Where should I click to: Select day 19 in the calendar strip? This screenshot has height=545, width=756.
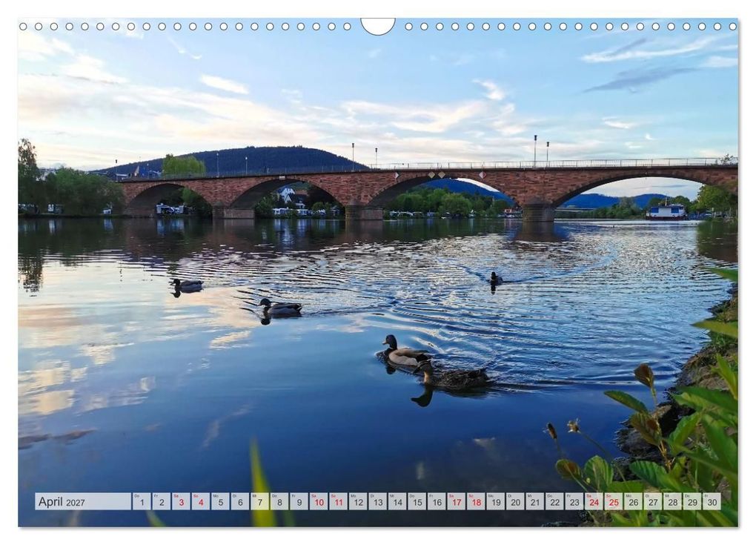(x=496, y=501)
